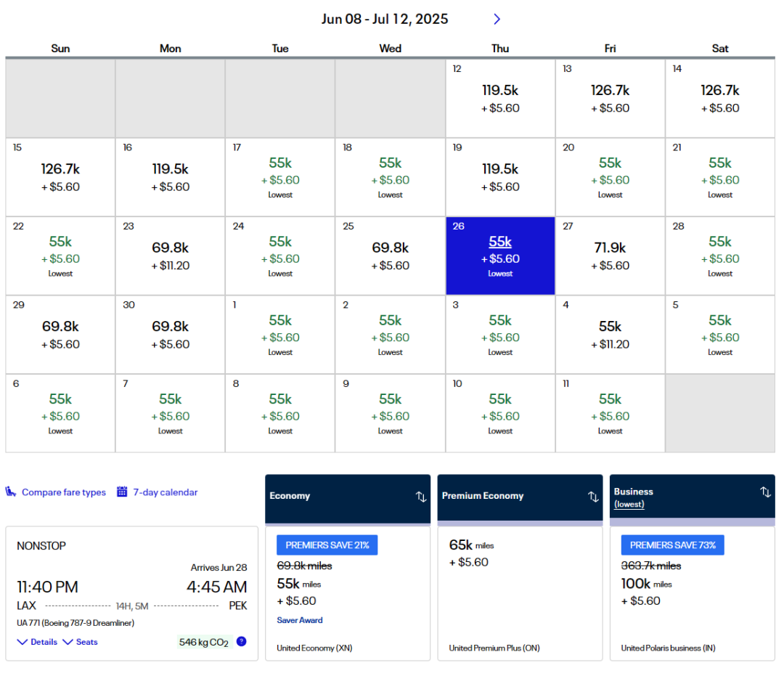Sort Business column with arrows icon
Viewport: 784px width, 676px height.
[x=764, y=492]
